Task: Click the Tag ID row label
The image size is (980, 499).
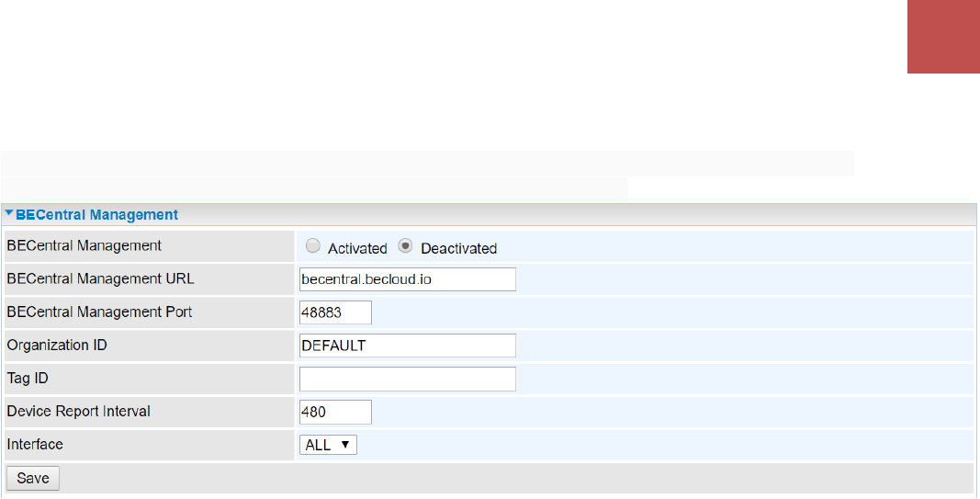Action: [x=27, y=378]
